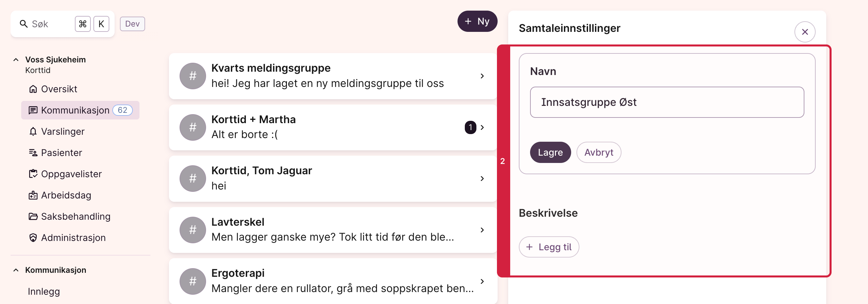
Task: Create new conversation with Ny button
Action: 477,21
